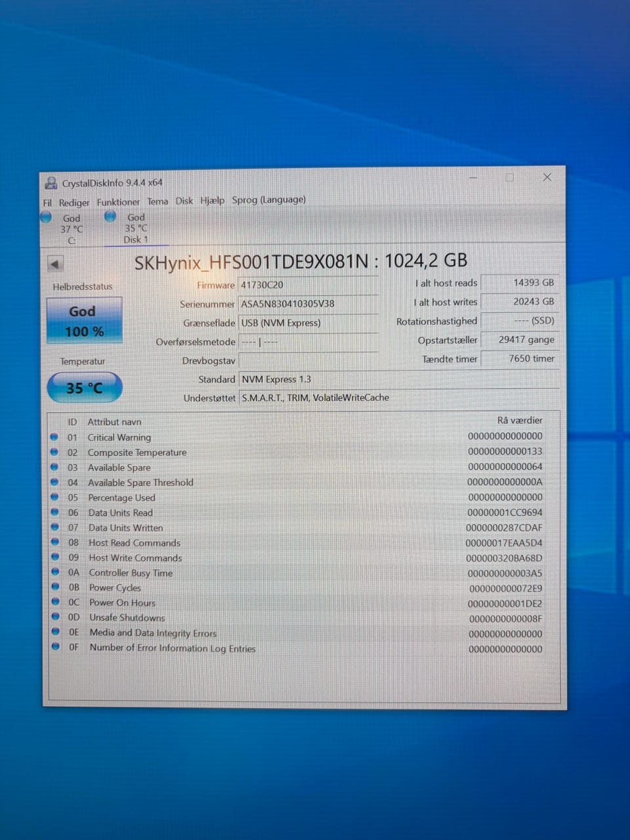Screen dimensions: 630x840
Task: Close the CrystalDiskInfo window
Action: pyautogui.click(x=547, y=178)
